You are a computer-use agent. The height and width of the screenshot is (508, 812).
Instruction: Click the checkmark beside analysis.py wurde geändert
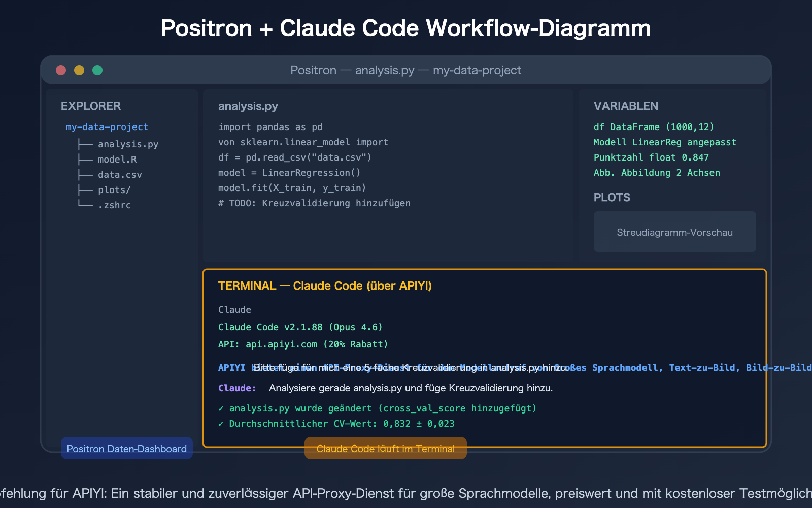pos(221,408)
